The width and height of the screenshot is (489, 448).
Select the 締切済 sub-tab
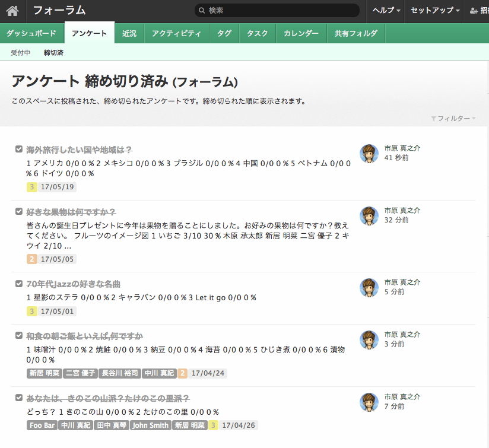(x=53, y=53)
